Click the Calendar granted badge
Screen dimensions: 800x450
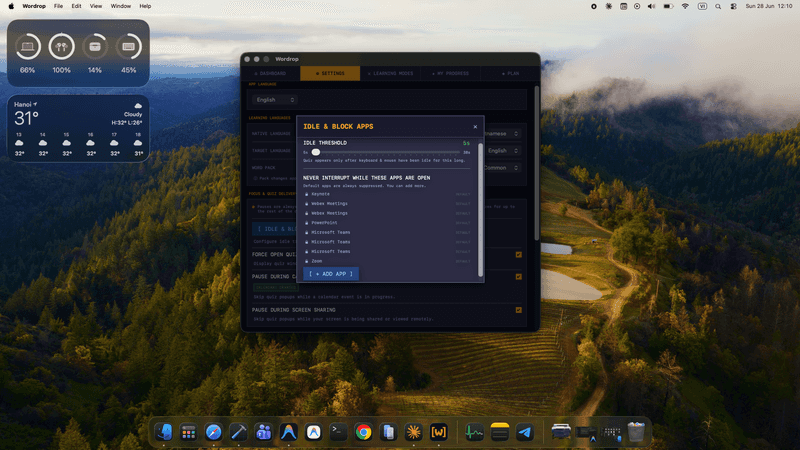point(276,288)
